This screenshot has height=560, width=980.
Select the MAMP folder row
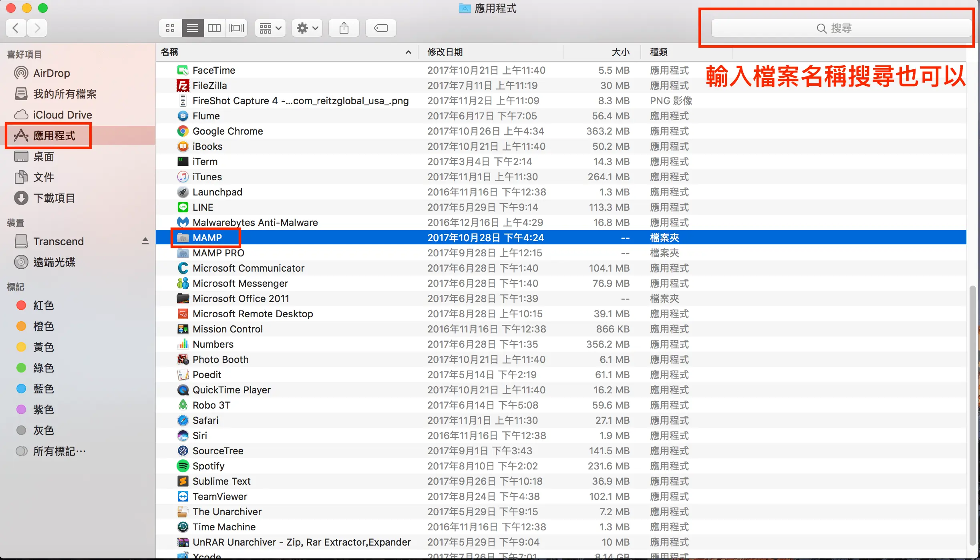coord(561,238)
